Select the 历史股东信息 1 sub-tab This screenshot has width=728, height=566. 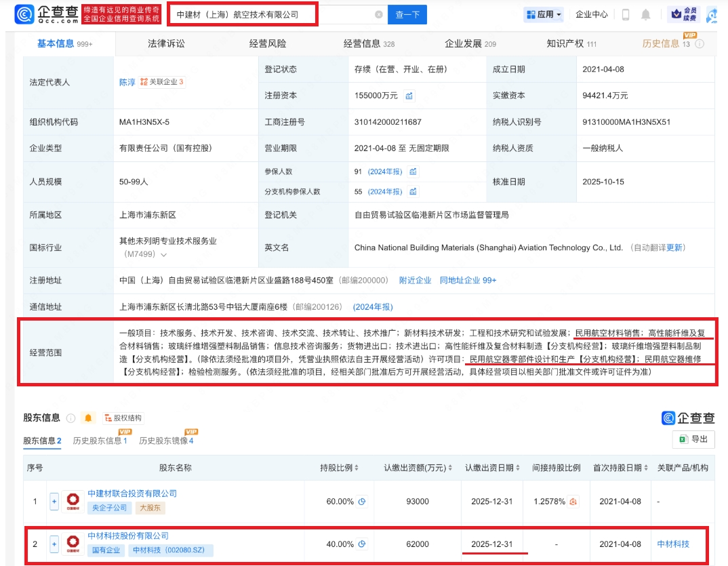[100, 441]
